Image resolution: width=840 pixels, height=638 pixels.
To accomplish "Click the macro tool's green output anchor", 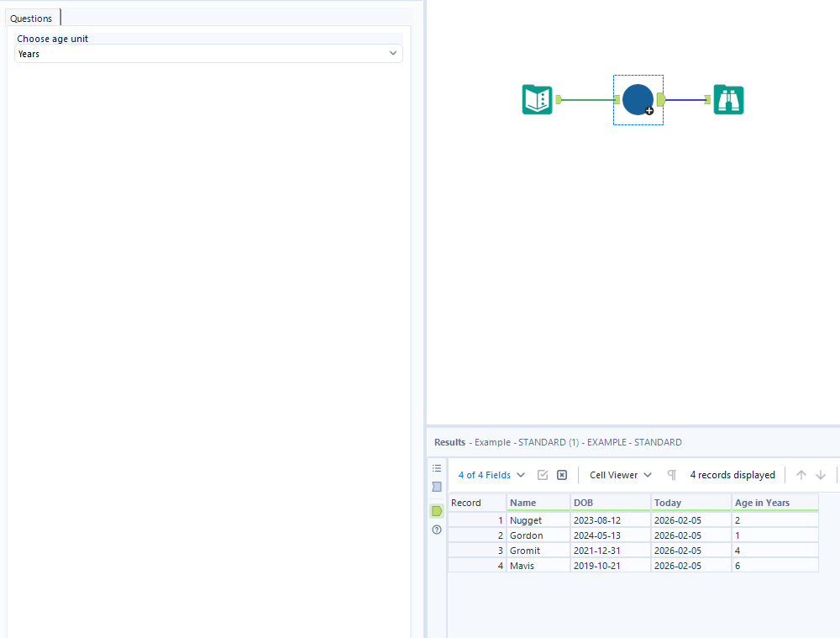I will (661, 99).
